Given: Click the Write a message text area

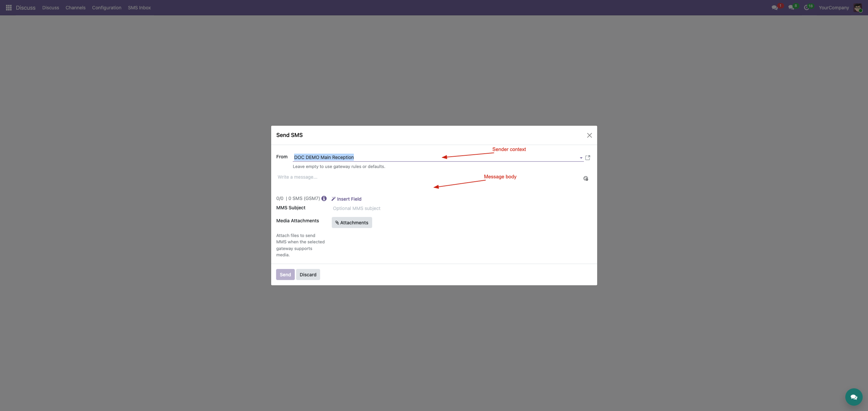Looking at the screenshot, I should click(x=429, y=182).
